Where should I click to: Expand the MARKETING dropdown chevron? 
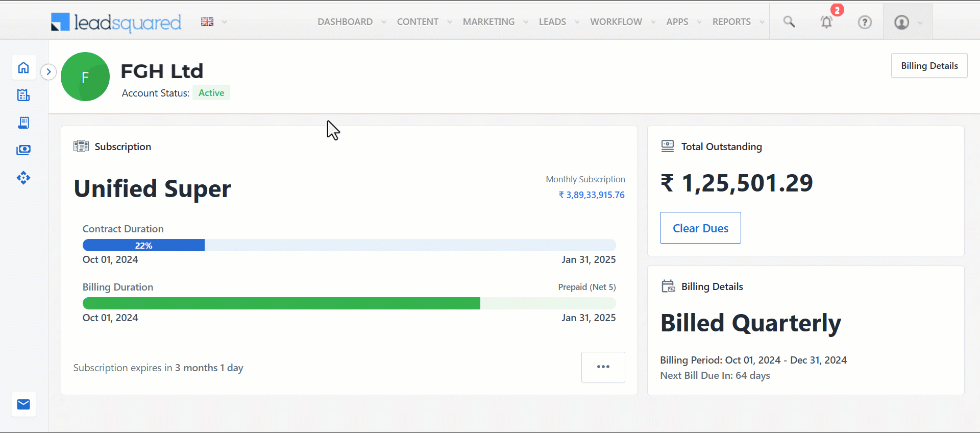pos(526,22)
